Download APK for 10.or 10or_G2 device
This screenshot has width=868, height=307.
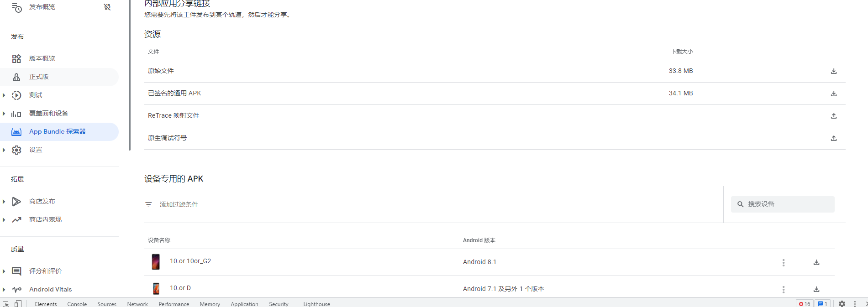[x=816, y=262]
